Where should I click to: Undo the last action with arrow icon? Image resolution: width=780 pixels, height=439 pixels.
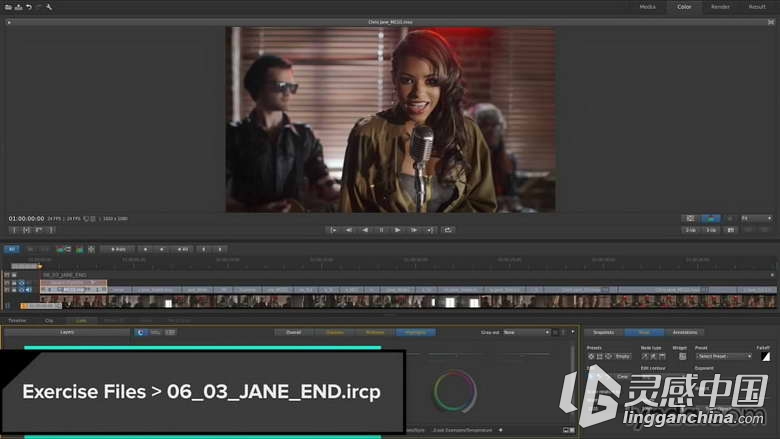tap(29, 7)
